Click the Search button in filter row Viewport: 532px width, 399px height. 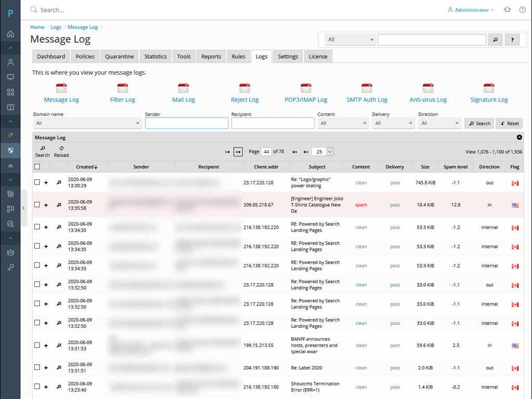point(480,124)
